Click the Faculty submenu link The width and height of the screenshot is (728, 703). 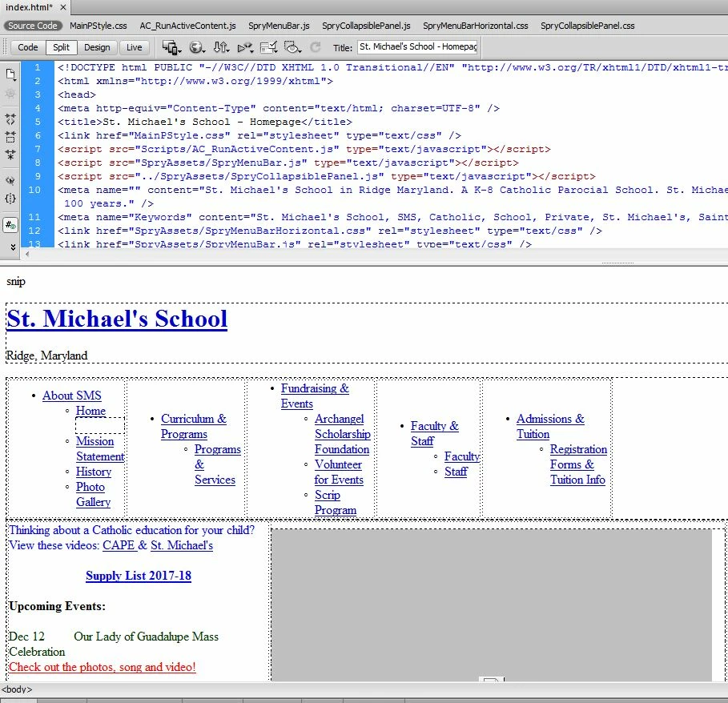point(461,456)
